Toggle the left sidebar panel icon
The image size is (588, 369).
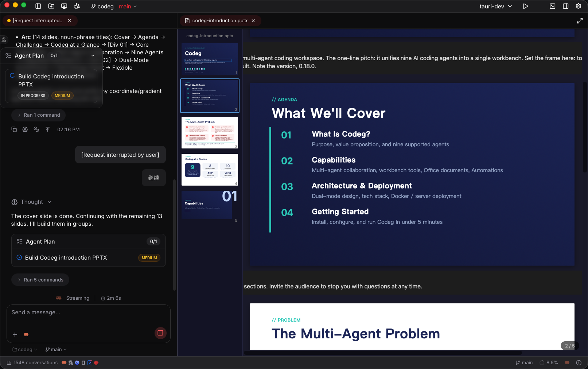tap(38, 6)
